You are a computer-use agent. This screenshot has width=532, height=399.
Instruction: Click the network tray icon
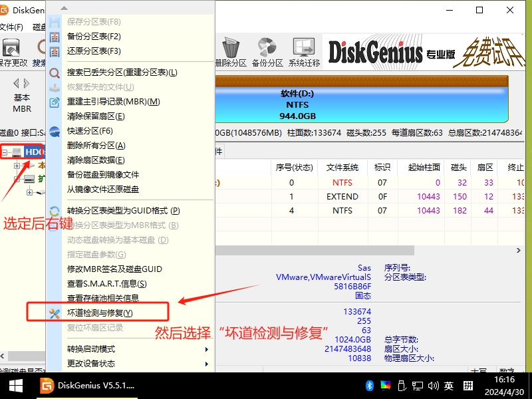tap(418, 386)
